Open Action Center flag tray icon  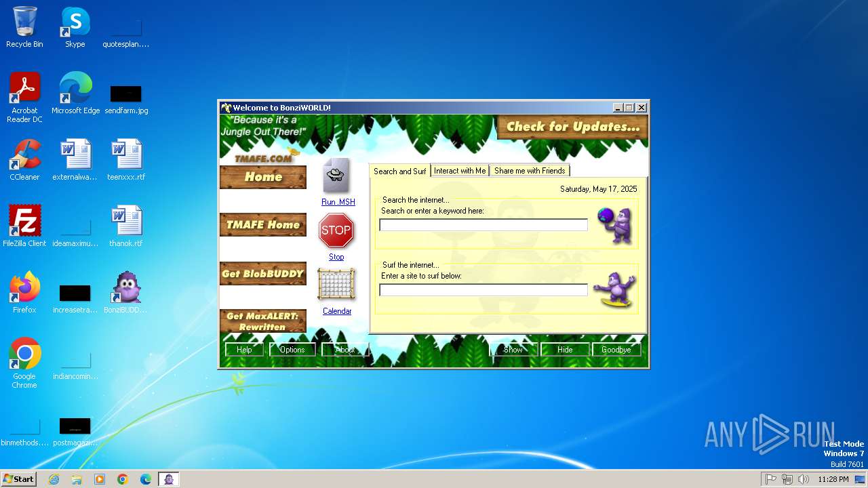point(770,479)
